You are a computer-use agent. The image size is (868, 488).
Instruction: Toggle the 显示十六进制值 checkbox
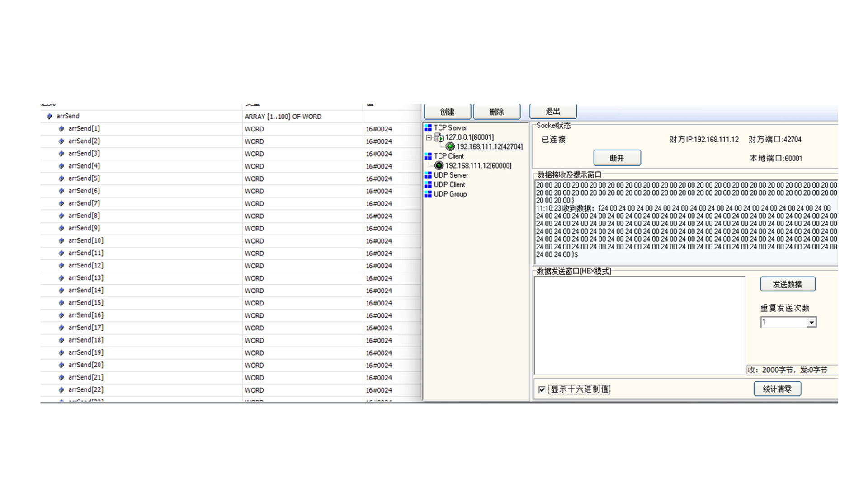tap(542, 389)
